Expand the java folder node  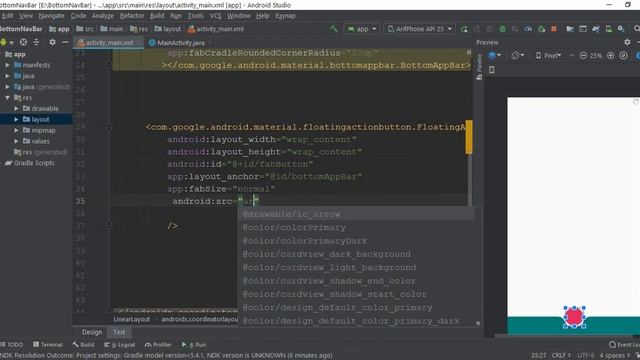click(x=7, y=76)
